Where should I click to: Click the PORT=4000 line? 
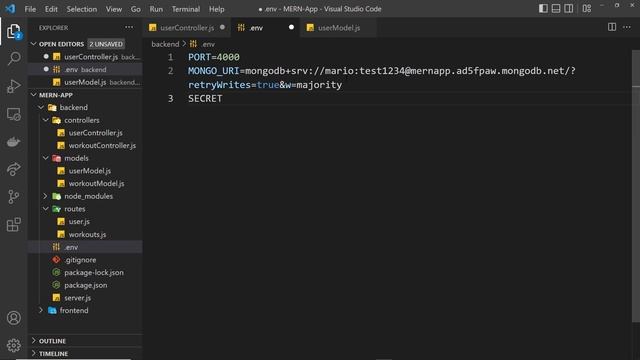214,57
